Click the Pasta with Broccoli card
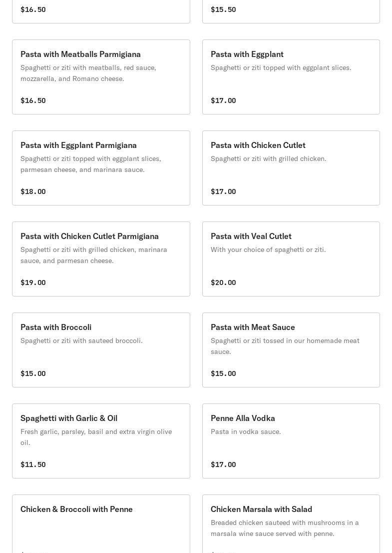Screen dimensions: 392x553 [101, 350]
